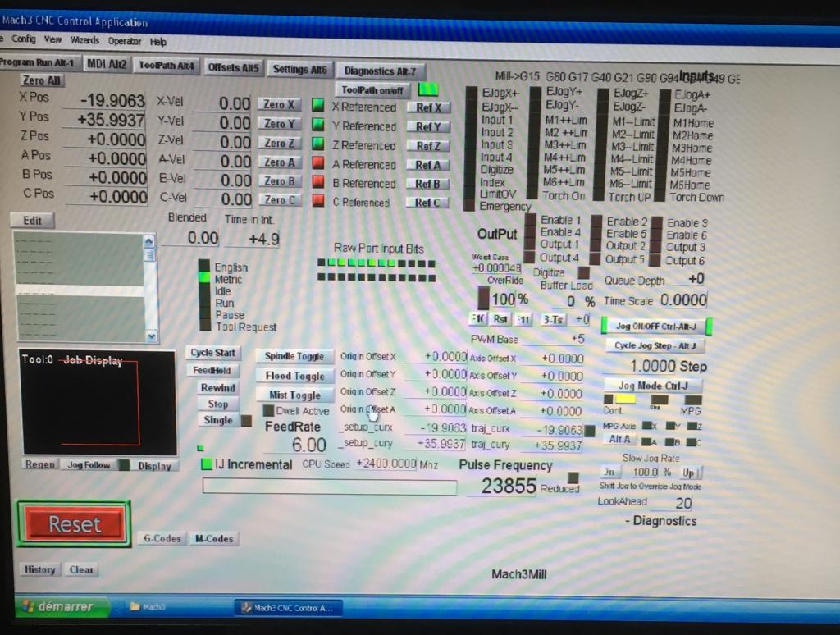Click the MPG jog mode LED
This screenshot has width=840, height=635.
click(x=692, y=400)
